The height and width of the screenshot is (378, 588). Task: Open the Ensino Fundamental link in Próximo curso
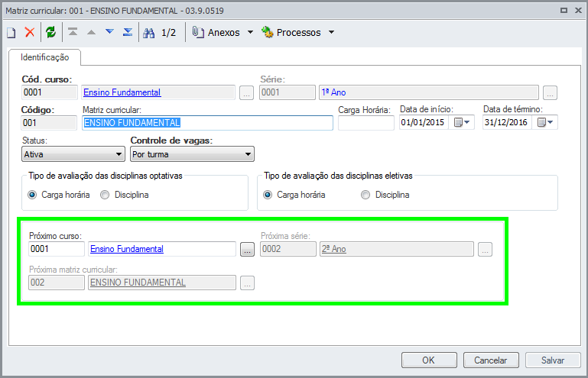(127, 249)
